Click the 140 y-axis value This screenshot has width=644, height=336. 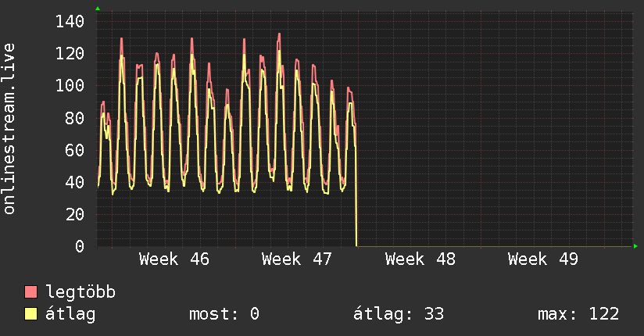(x=70, y=21)
